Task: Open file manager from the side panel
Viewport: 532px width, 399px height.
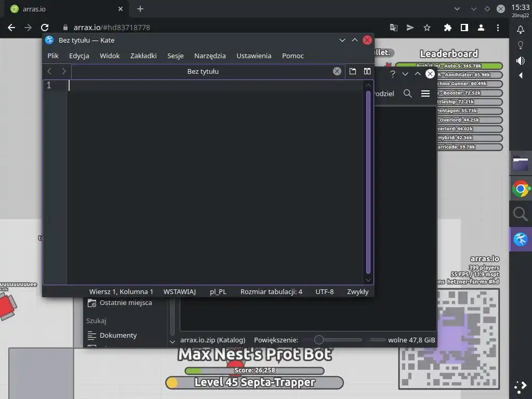Action: 521,163
